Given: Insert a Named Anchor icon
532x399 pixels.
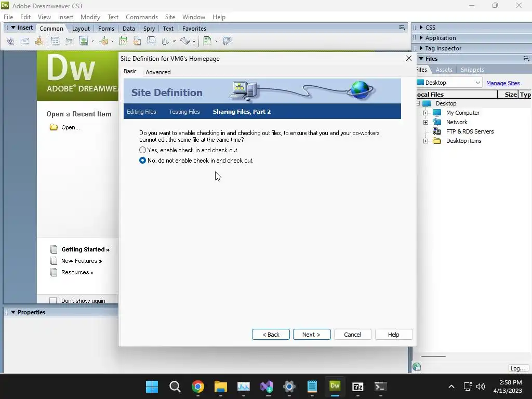Looking at the screenshot, I should click(39, 41).
